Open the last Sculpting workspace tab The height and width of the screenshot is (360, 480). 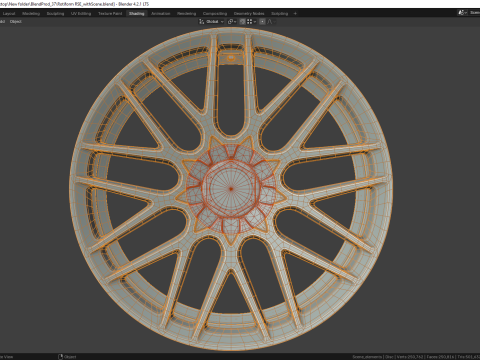pos(279,14)
